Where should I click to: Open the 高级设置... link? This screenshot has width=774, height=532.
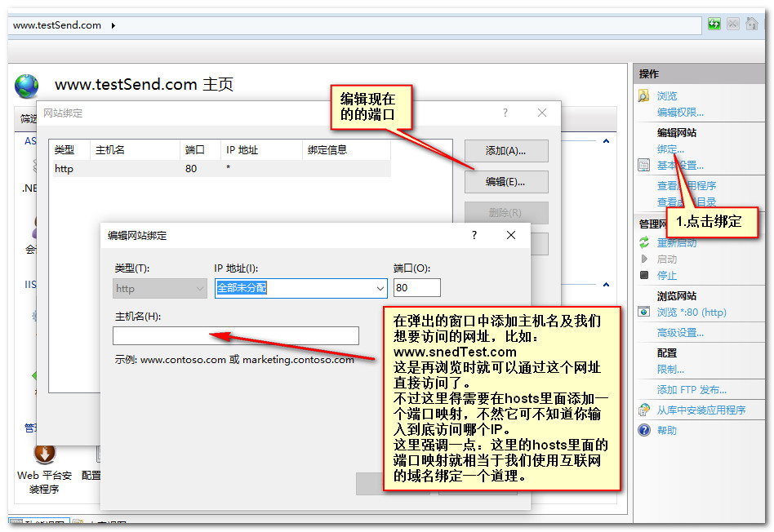coord(680,332)
